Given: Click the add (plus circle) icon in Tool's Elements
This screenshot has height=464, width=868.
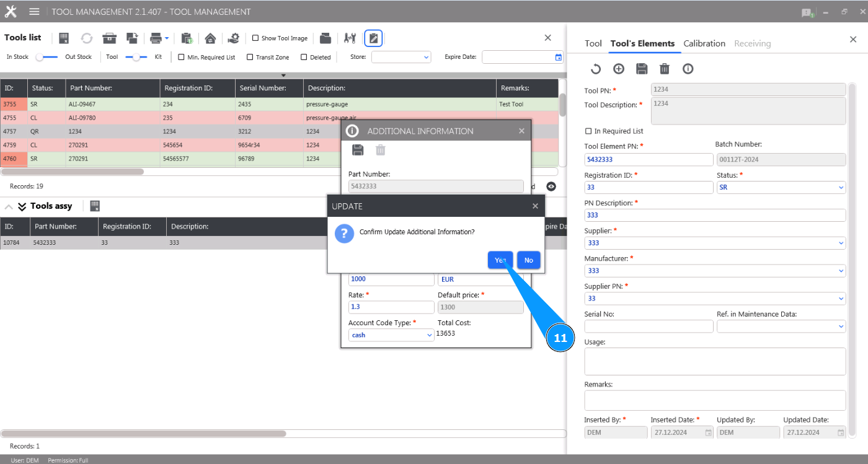Looking at the screenshot, I should coord(618,69).
